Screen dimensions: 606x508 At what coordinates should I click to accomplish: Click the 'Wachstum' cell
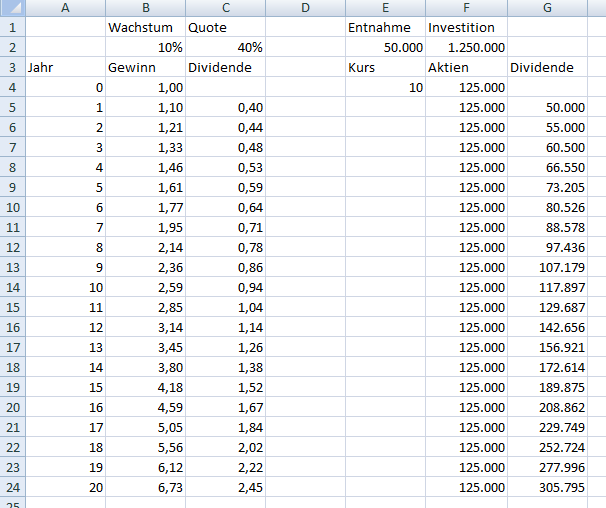point(145,27)
